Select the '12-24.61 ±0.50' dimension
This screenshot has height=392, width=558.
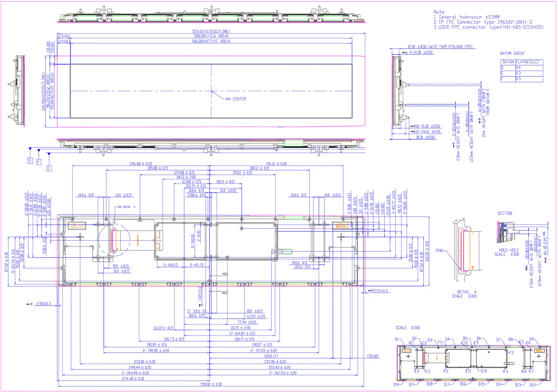428,132
